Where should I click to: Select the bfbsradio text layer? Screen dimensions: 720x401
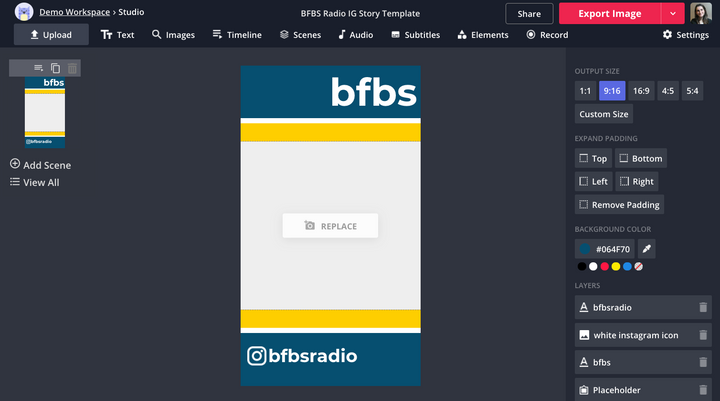click(643, 307)
